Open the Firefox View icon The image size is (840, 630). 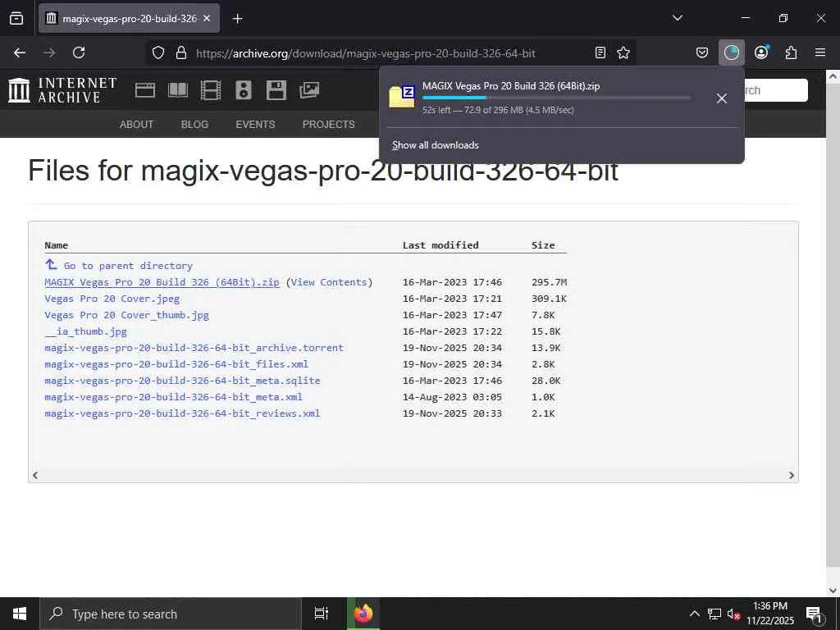click(16, 18)
